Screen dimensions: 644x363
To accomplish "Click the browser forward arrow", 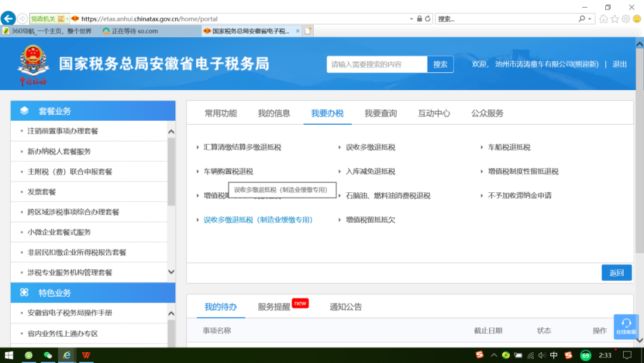I will pos(23,19).
